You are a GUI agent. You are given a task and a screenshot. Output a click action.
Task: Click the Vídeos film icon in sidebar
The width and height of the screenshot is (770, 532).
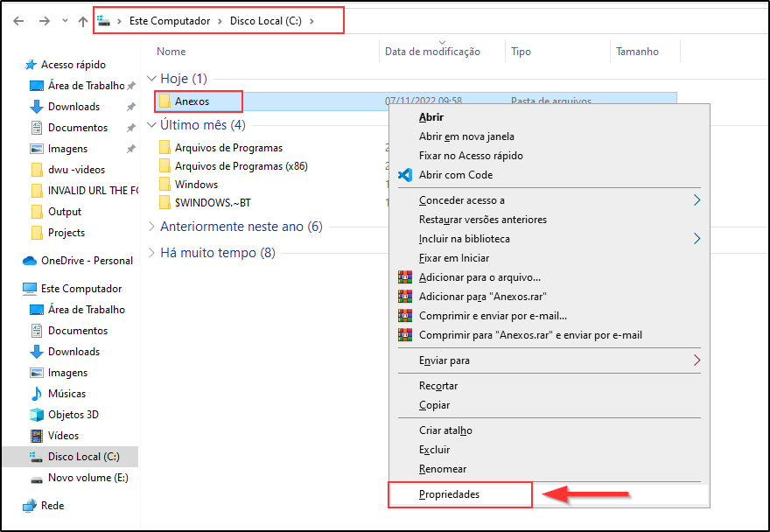[37, 436]
